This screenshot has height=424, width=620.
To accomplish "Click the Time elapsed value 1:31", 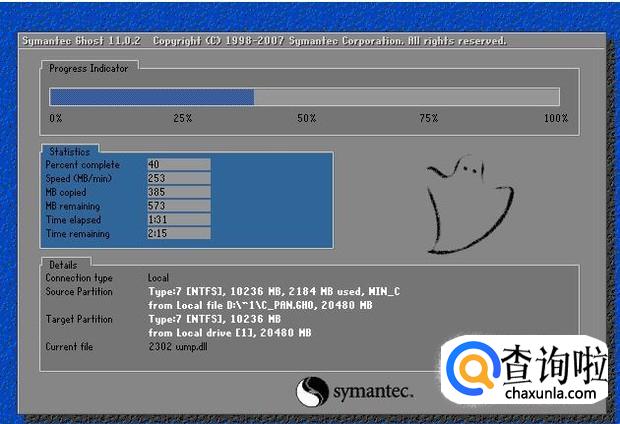I will (x=179, y=220).
